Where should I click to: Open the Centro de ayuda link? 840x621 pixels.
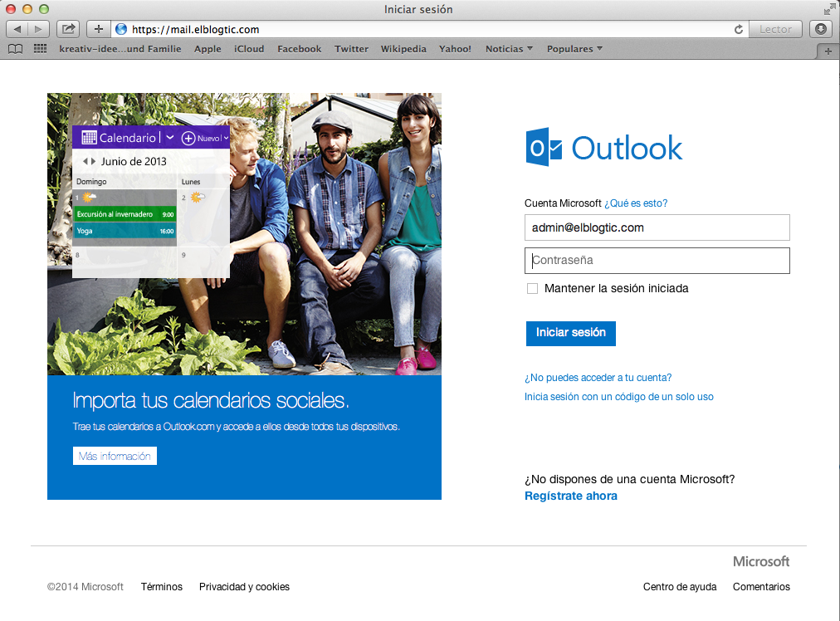coord(680,587)
